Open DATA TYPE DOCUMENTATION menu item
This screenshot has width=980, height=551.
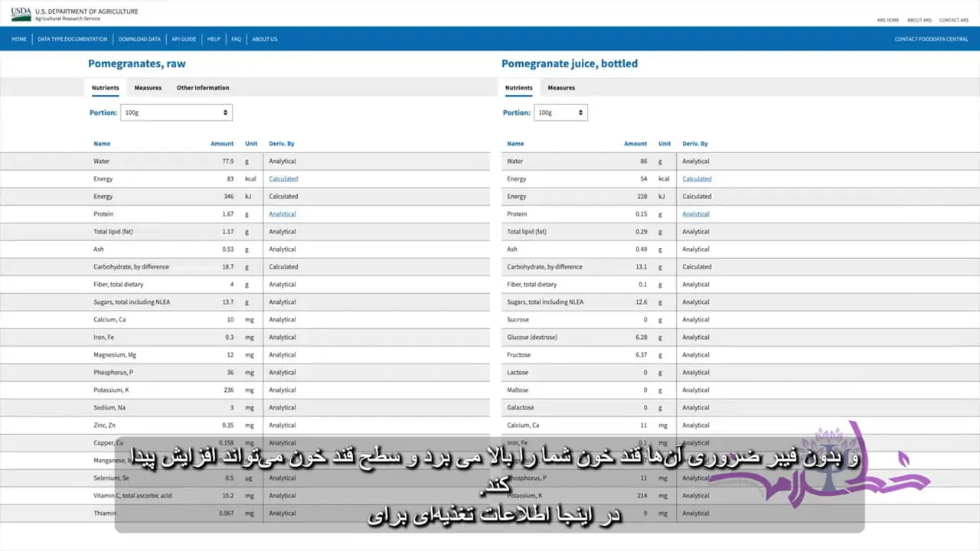73,39
